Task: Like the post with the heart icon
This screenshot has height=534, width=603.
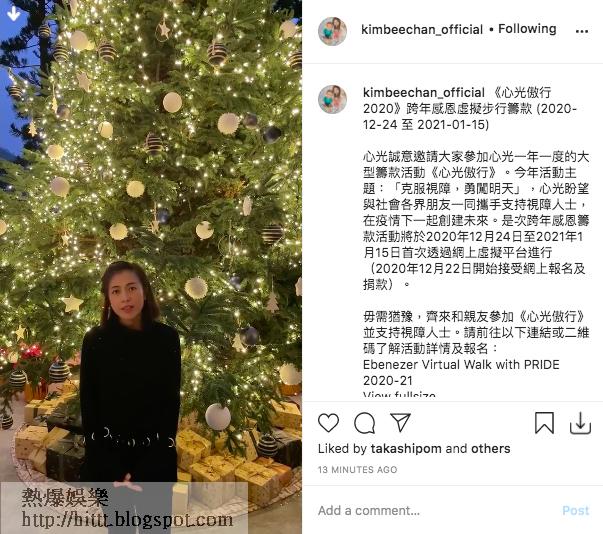Action: (x=328, y=423)
